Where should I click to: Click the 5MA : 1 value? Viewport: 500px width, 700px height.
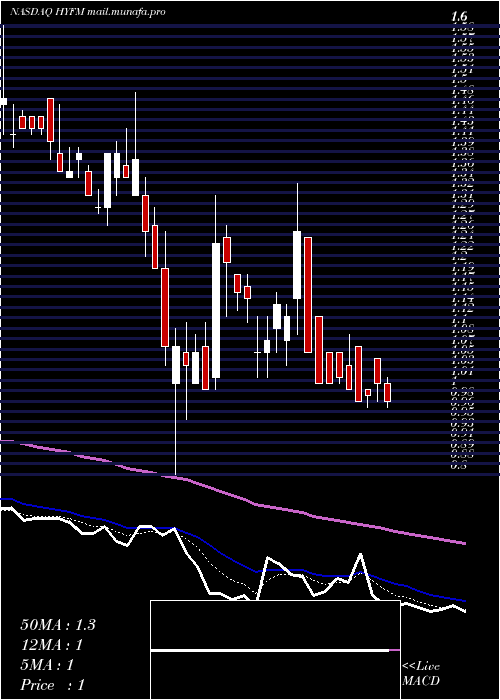coord(47,665)
